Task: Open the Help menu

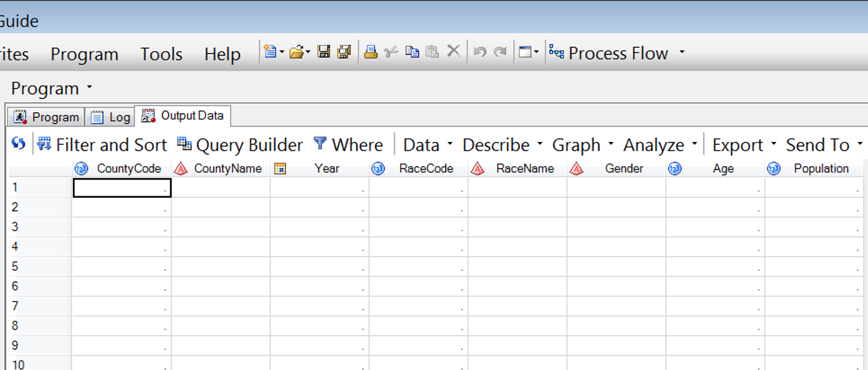Action: click(x=222, y=54)
